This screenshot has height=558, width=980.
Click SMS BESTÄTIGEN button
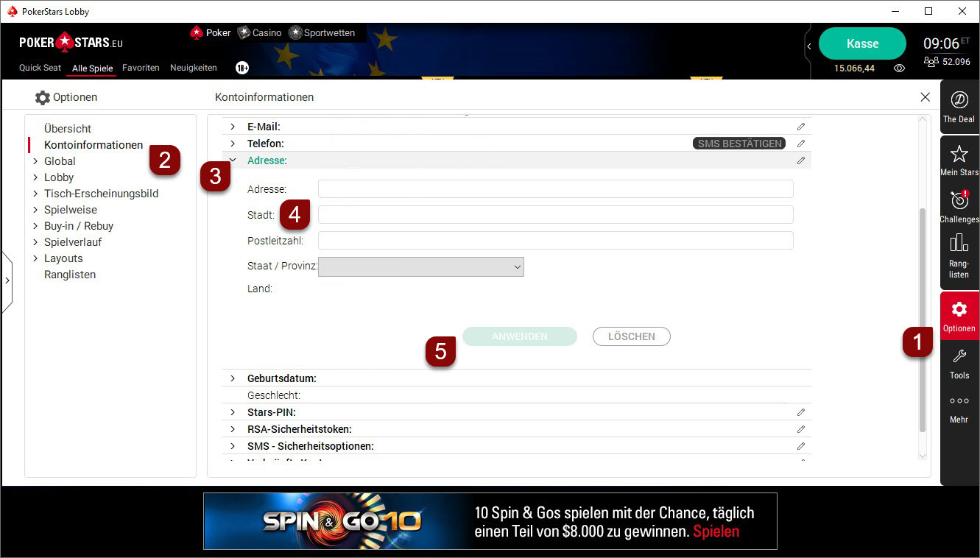click(x=739, y=144)
